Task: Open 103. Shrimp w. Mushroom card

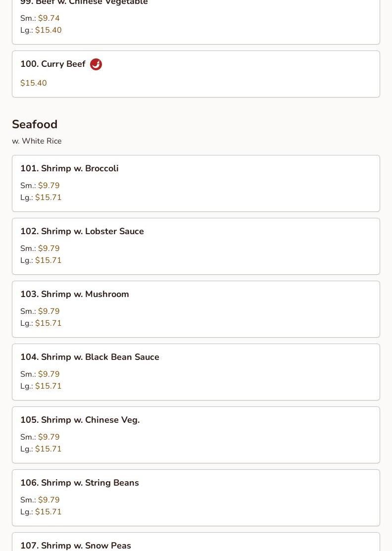Action: (196, 309)
